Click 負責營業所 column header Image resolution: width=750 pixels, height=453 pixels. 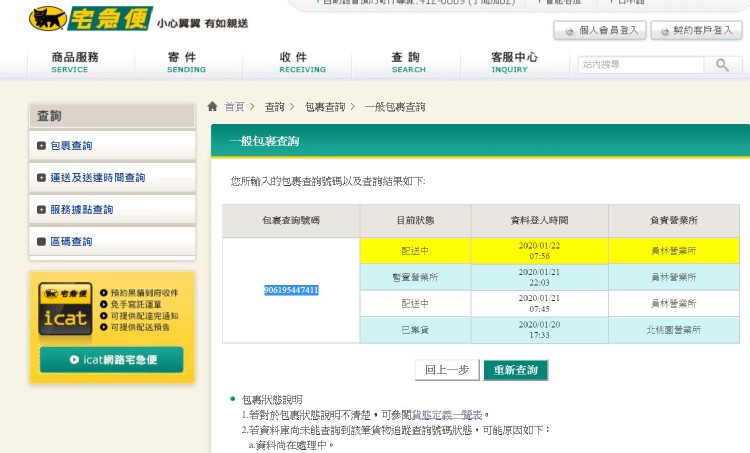point(674,221)
